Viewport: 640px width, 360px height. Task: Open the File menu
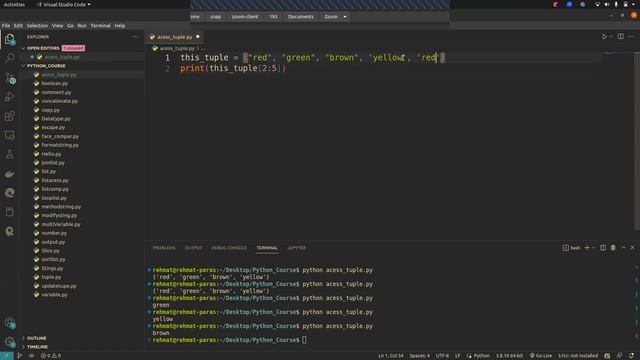tap(6, 26)
